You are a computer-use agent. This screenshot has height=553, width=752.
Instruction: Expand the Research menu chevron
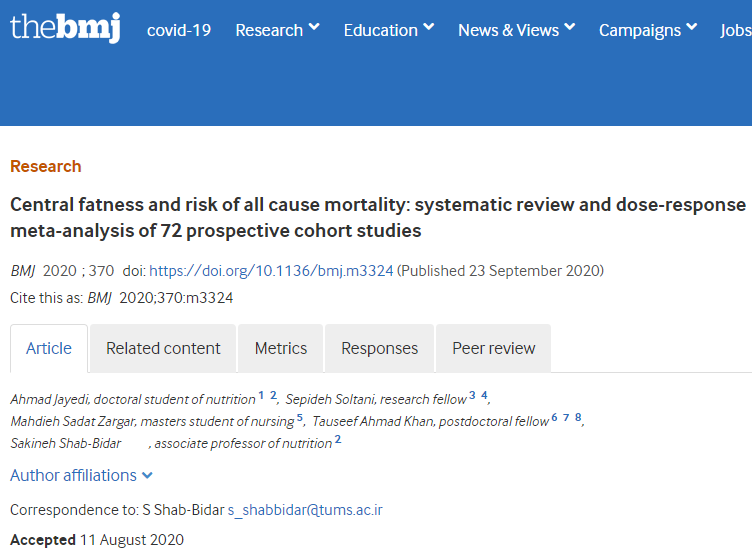pos(314,27)
